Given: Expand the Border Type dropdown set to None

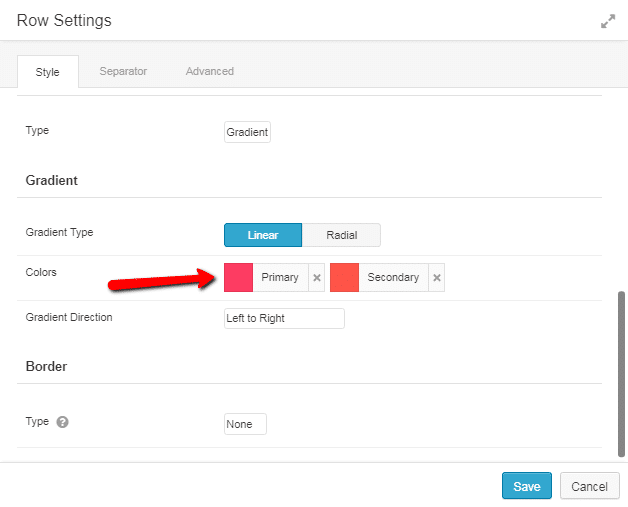Looking at the screenshot, I should coord(245,424).
